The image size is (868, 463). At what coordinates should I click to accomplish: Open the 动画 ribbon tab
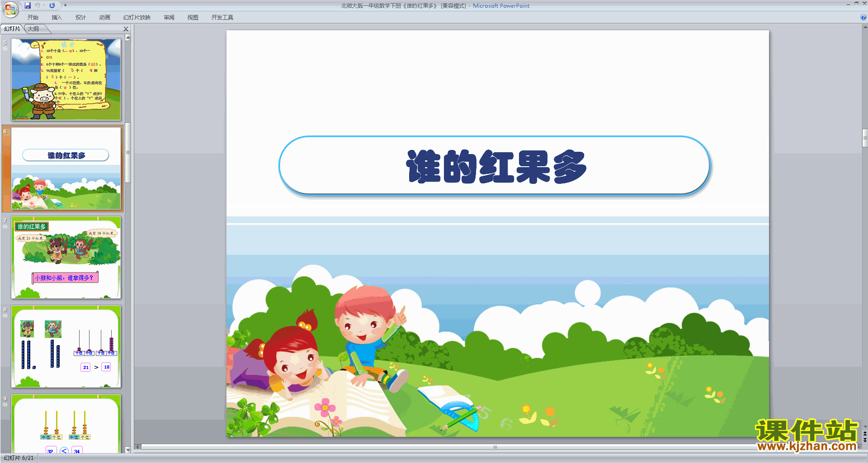tap(105, 18)
